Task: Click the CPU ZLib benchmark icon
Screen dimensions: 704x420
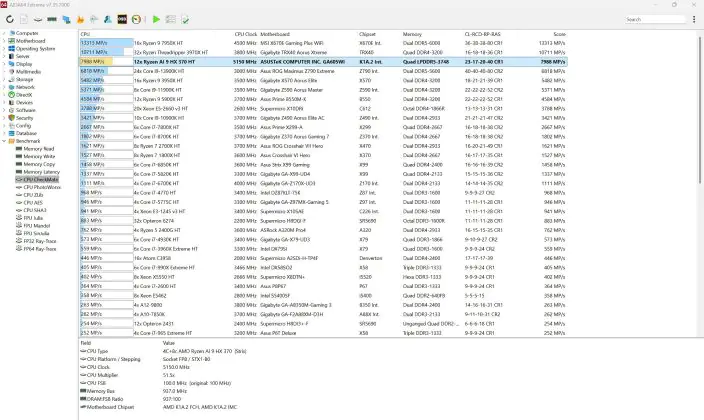Action: [19, 195]
